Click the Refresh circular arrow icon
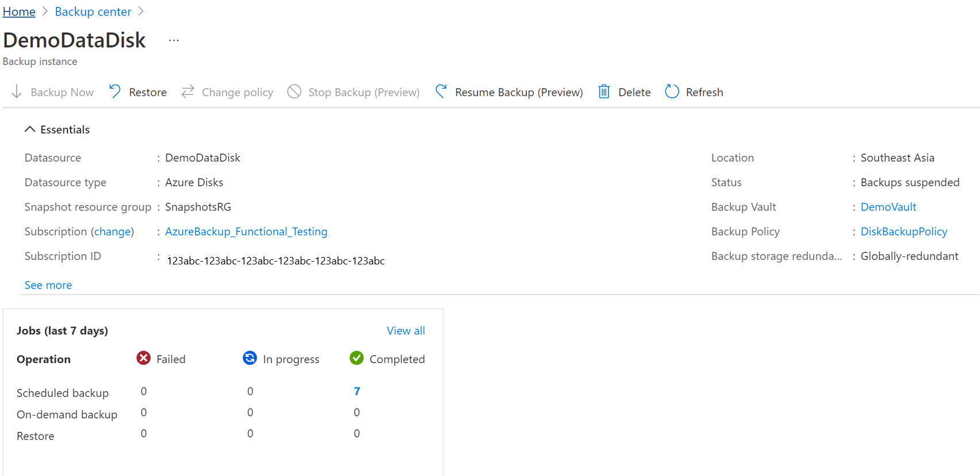The width and height of the screenshot is (980, 476). [x=672, y=92]
